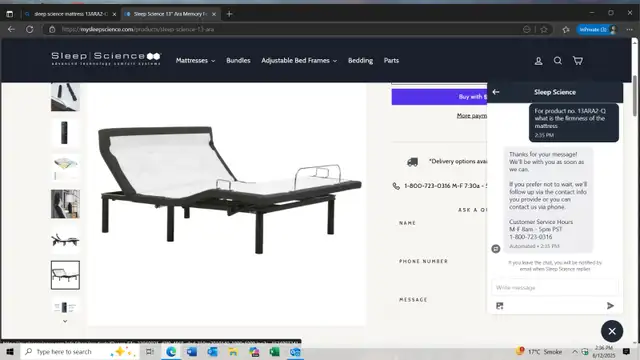
Task: Select the remote control thumbnail image
Action: pos(65,133)
